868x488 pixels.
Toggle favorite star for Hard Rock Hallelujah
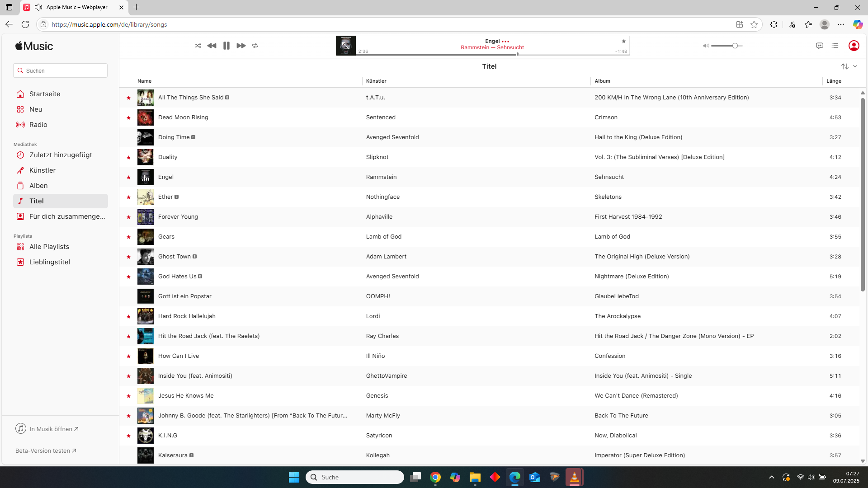click(128, 316)
